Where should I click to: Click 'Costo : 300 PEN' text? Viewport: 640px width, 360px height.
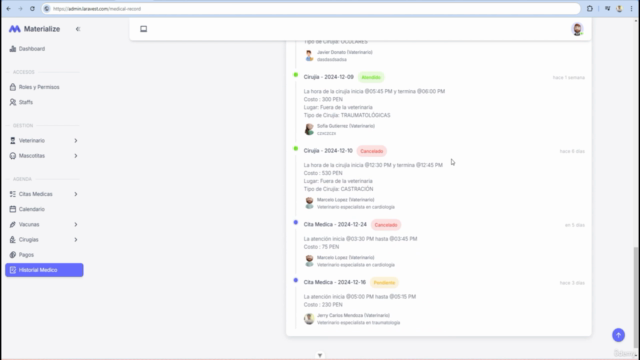tap(323, 99)
